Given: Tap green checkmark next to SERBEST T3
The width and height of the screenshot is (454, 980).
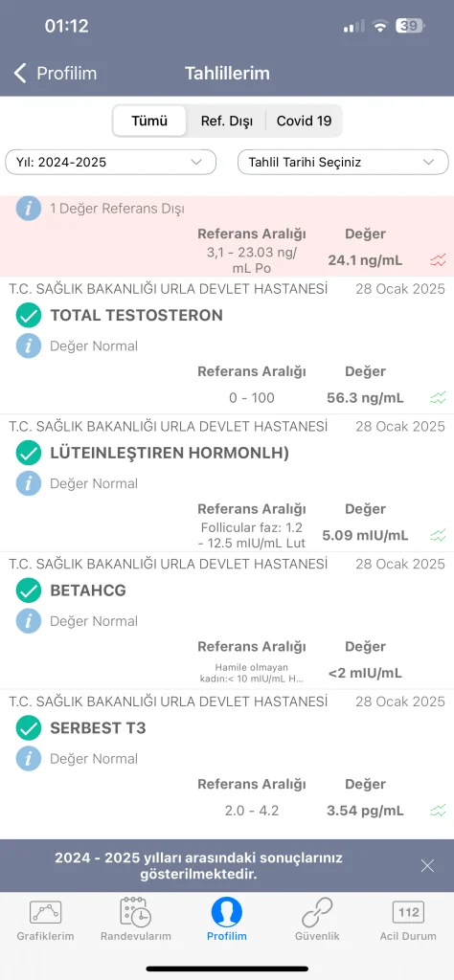Looking at the screenshot, I should pyautogui.click(x=29, y=727).
